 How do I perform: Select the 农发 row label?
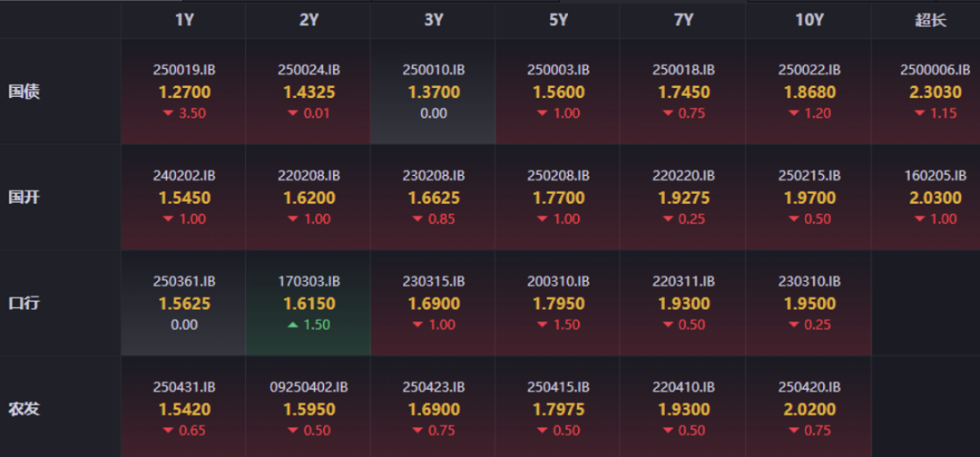point(24,409)
